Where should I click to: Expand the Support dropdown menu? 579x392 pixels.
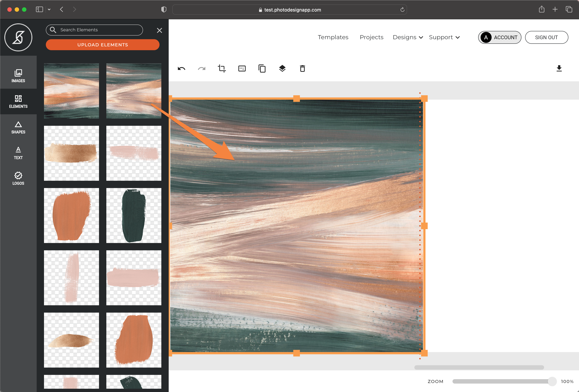(x=444, y=37)
